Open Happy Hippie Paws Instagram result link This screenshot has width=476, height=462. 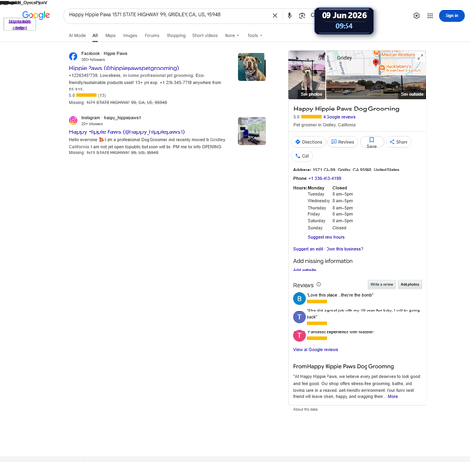click(x=127, y=131)
